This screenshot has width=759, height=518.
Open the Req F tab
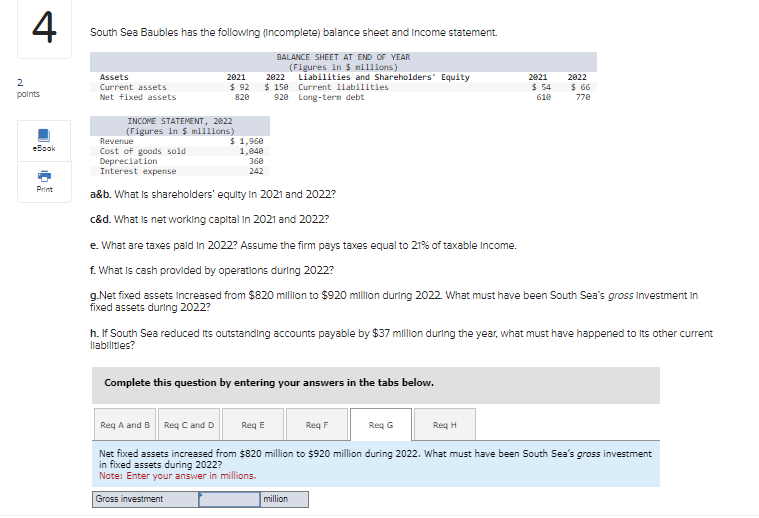tap(317, 425)
